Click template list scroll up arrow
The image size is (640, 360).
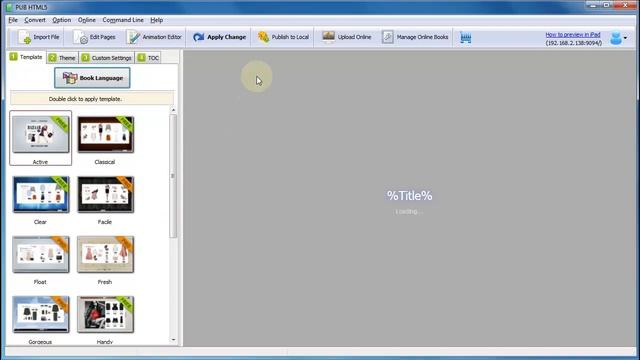click(173, 110)
